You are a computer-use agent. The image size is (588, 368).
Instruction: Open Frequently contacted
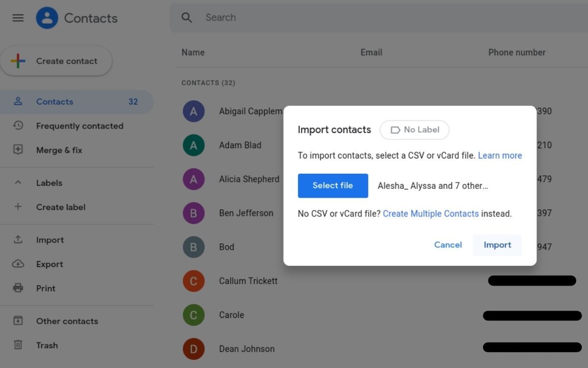pyautogui.click(x=79, y=126)
